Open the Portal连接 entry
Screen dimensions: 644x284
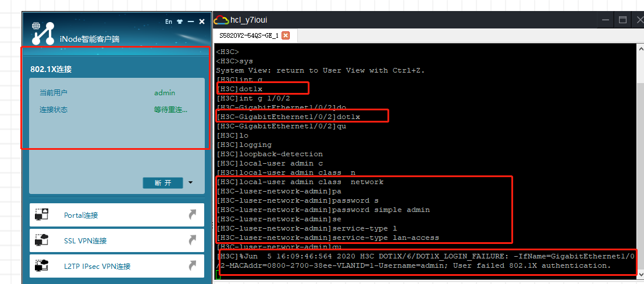point(117,215)
